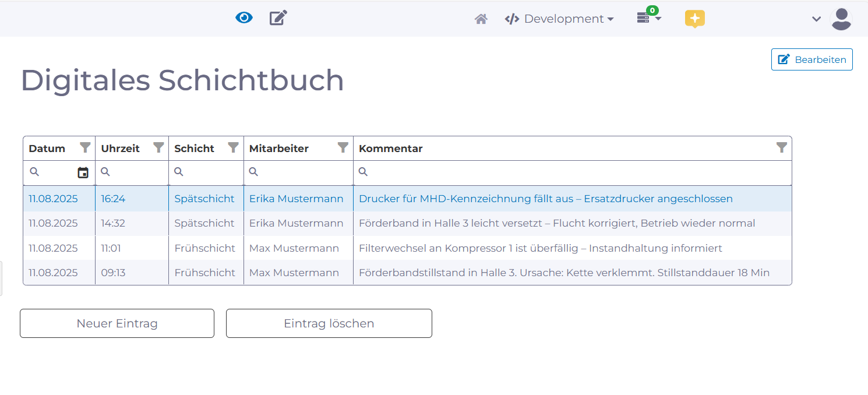
Task: Open the server tasks dropdown with badge
Action: click(649, 17)
